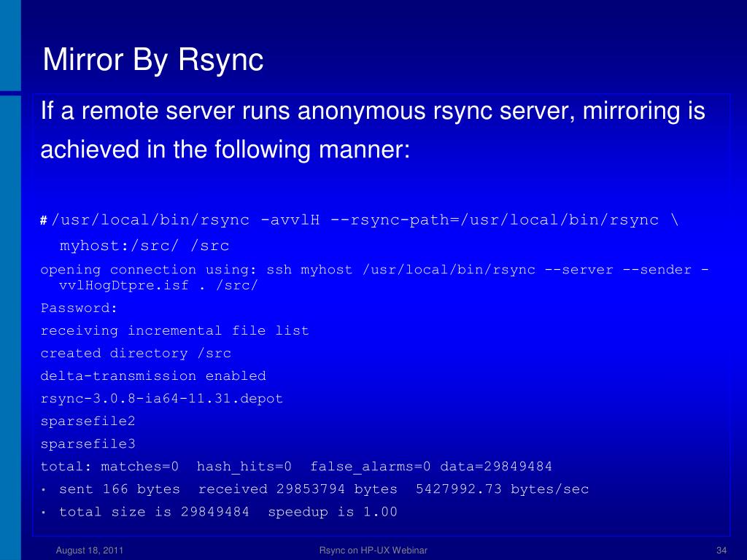Screen dimensions: 747x560
Task: Select the line 'If a remote server runs anonymous rsync server'
Action: tap(373, 111)
